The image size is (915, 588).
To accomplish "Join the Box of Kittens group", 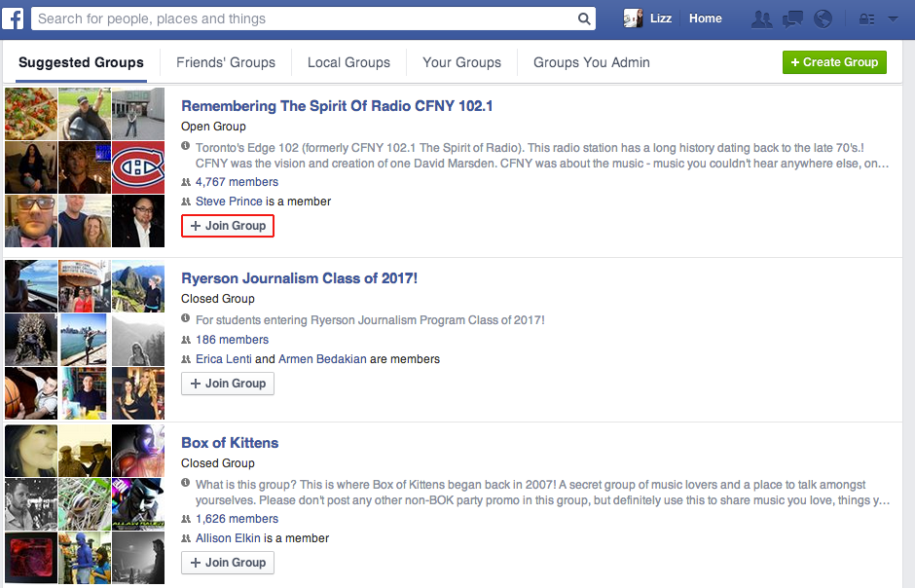I will click(228, 563).
